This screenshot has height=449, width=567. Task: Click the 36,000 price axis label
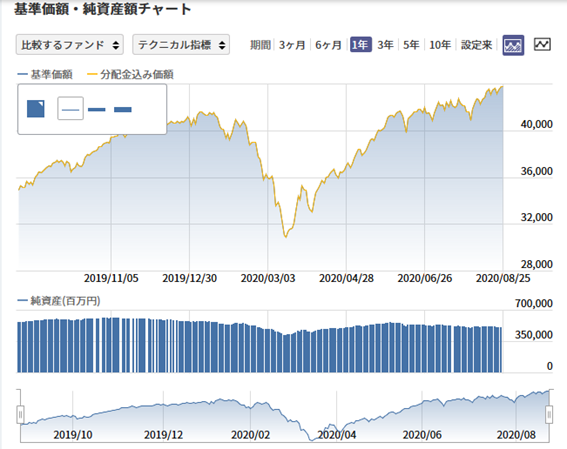click(x=537, y=171)
